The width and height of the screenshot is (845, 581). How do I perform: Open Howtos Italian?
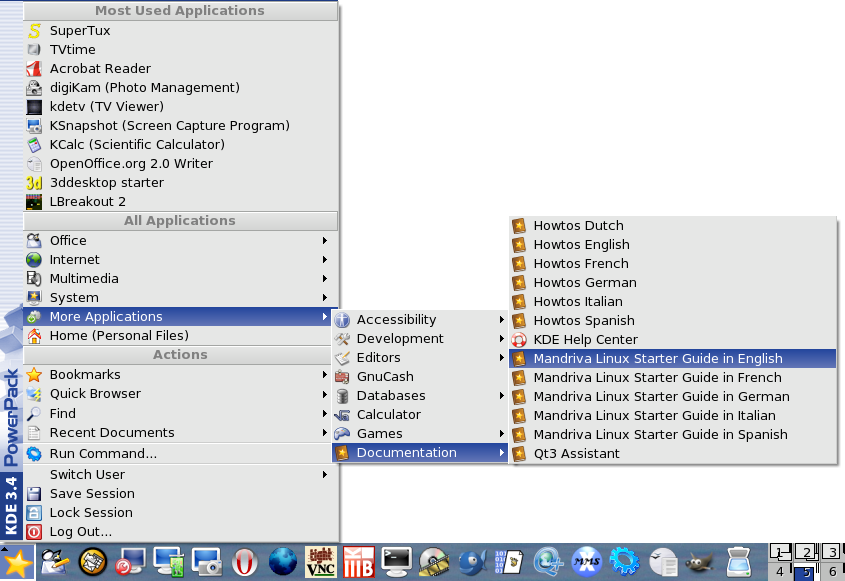tap(673, 301)
